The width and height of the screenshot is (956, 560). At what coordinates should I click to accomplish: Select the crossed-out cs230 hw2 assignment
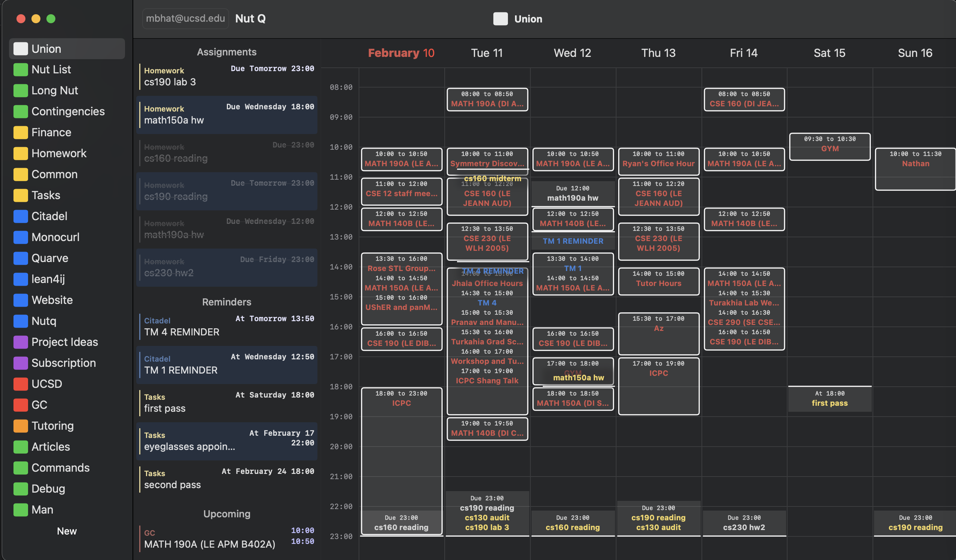[x=227, y=268]
